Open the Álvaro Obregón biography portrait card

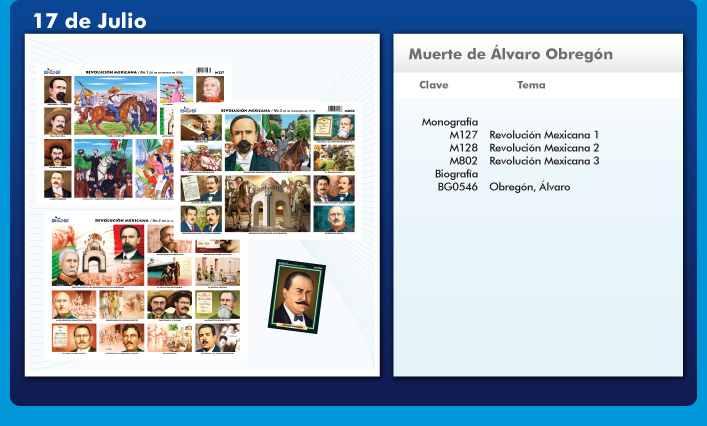pos(297,295)
